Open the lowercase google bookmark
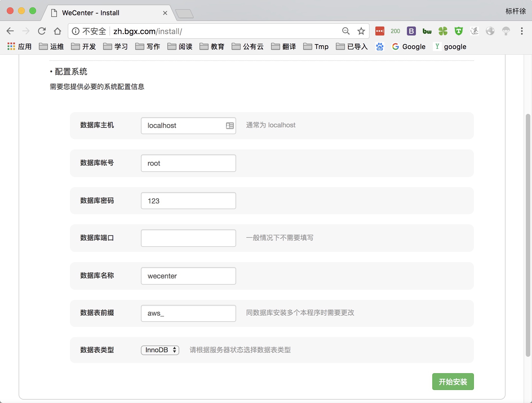The height and width of the screenshot is (403, 532). [450, 46]
